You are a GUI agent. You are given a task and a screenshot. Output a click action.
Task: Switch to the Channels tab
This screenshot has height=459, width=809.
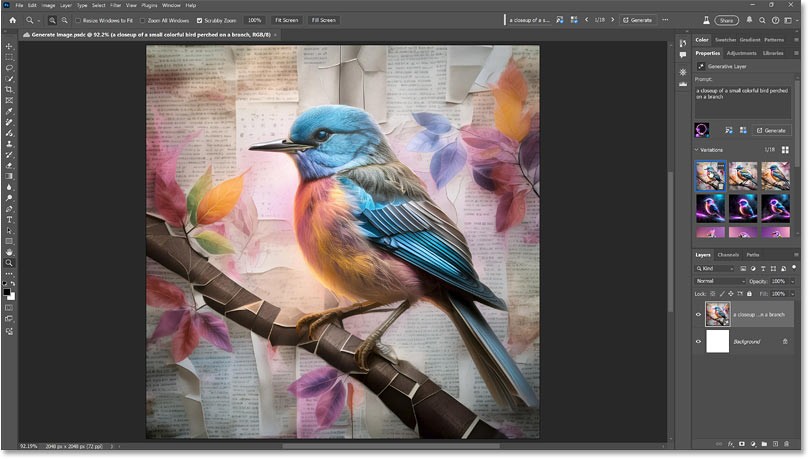(x=729, y=254)
